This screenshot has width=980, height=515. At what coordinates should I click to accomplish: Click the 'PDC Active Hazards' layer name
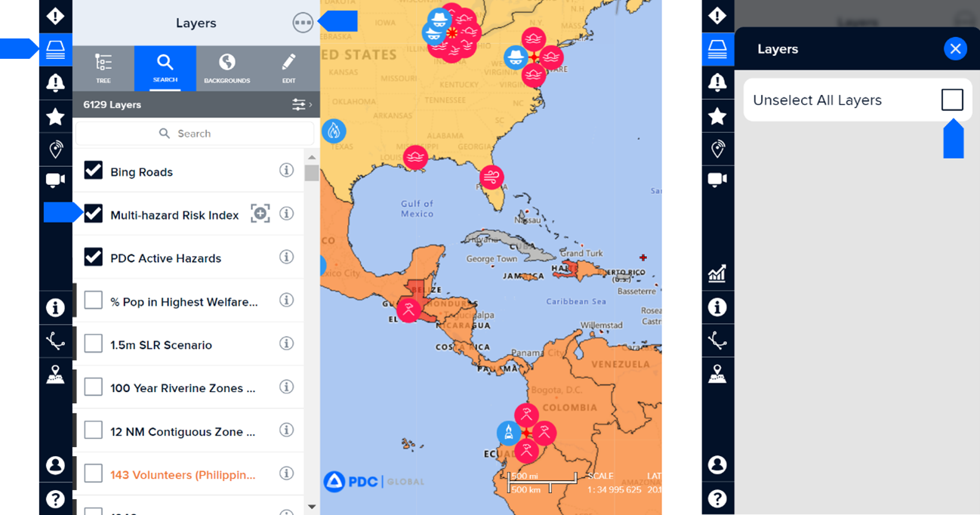click(165, 258)
